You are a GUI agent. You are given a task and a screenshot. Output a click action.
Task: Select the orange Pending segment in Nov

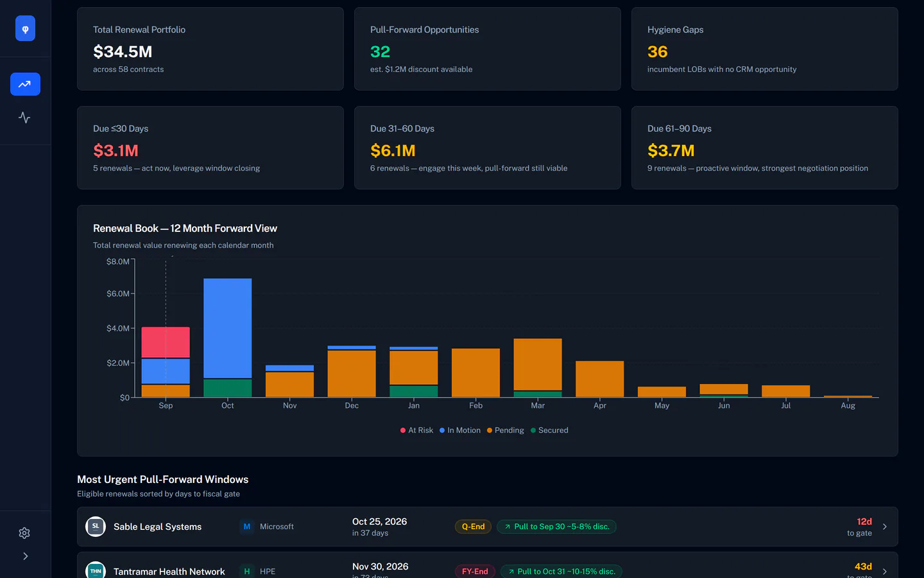point(290,385)
